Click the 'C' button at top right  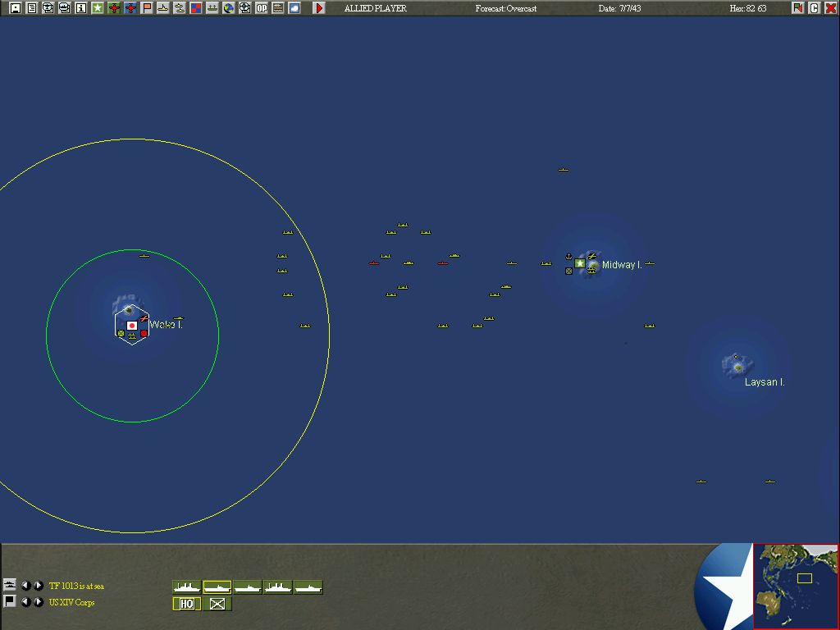pos(815,8)
